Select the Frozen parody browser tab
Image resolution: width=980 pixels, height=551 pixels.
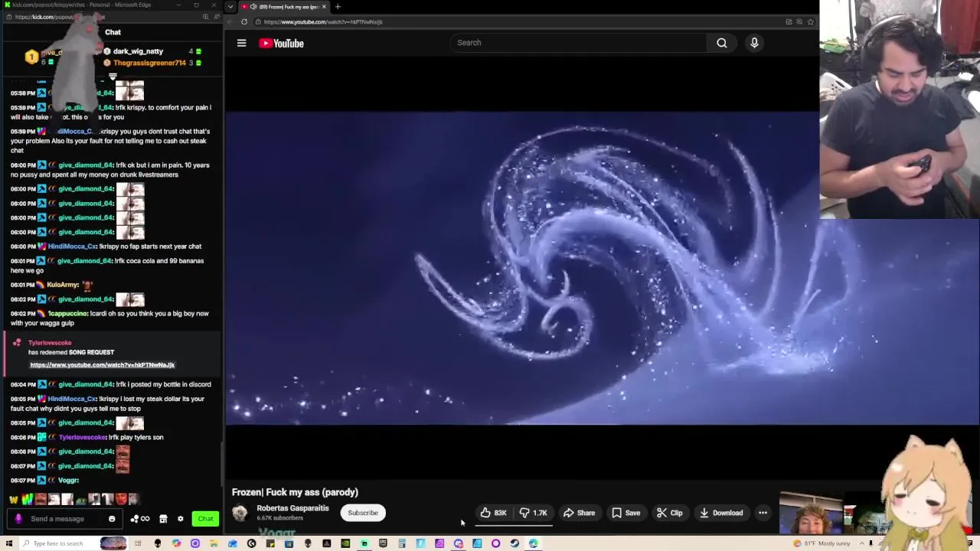pos(284,7)
